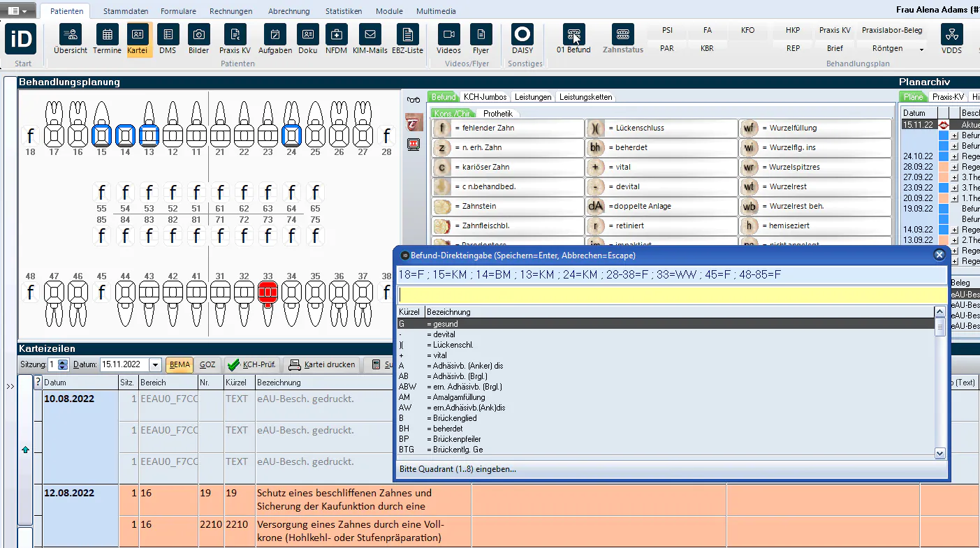This screenshot has height=548, width=980.
Task: Switch to GOZ billing mode
Action: [207, 364]
